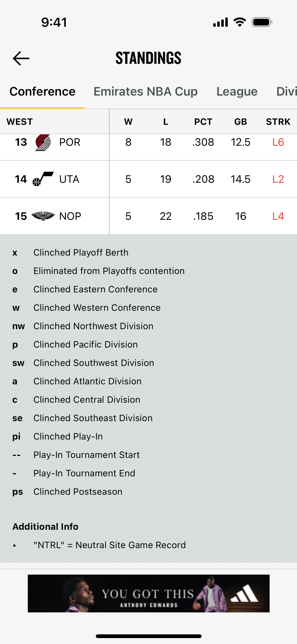Viewport: 297px width, 644px height.
Task: Tap the W column header
Action: pyautogui.click(x=128, y=122)
